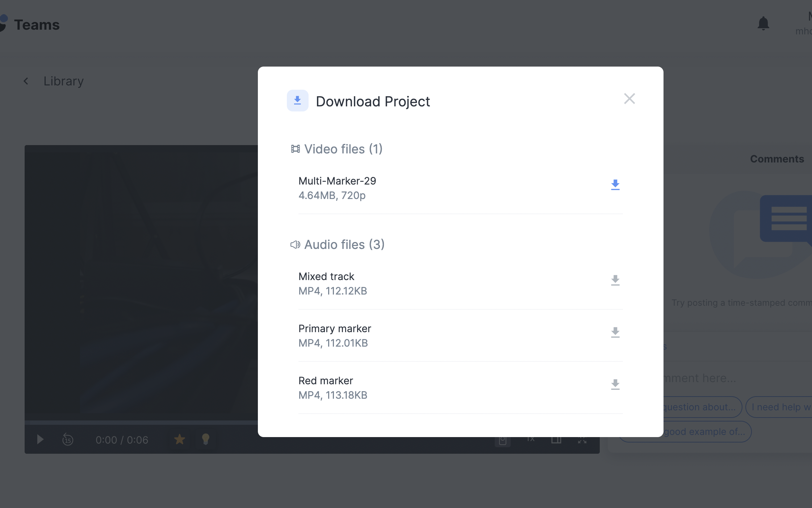Image resolution: width=812 pixels, height=508 pixels.
Task: Click the lightbulb icon in the player
Action: click(x=205, y=439)
